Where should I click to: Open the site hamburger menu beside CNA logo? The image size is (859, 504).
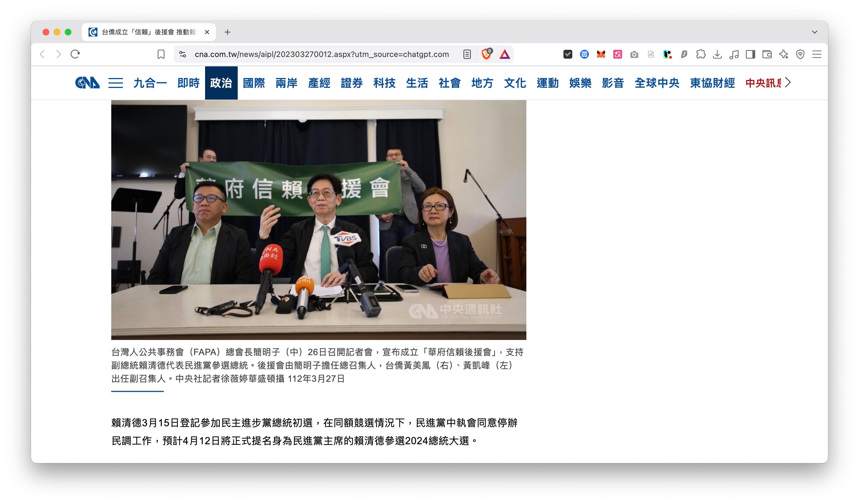point(116,83)
